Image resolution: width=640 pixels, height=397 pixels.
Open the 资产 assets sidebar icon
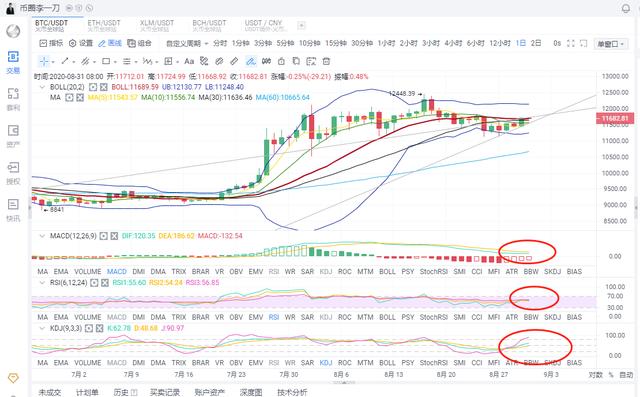click(x=13, y=136)
